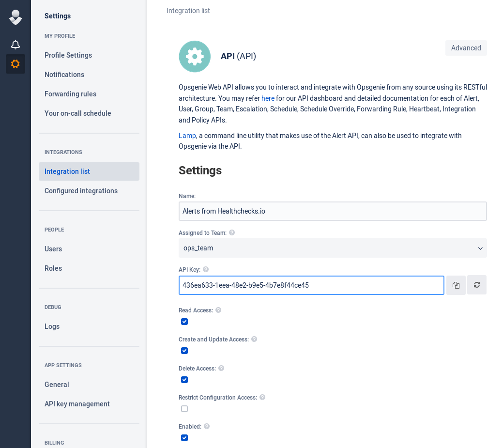Open the alerts bell icon
503x448 pixels.
(x=15, y=45)
